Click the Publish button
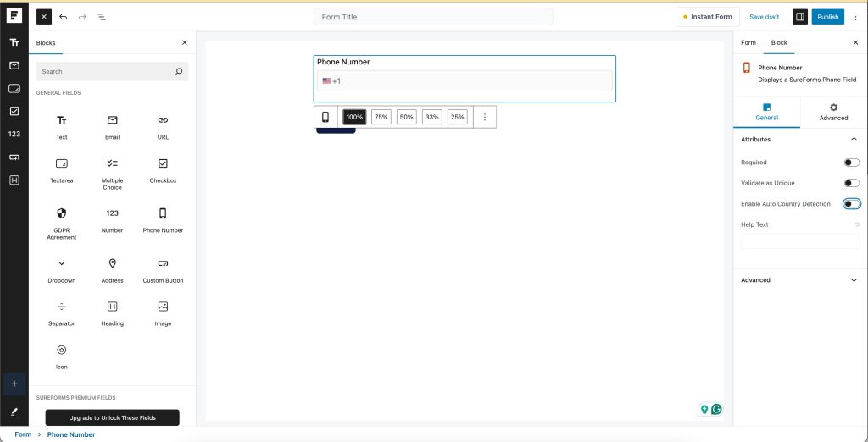This screenshot has width=868, height=442. pyautogui.click(x=827, y=17)
